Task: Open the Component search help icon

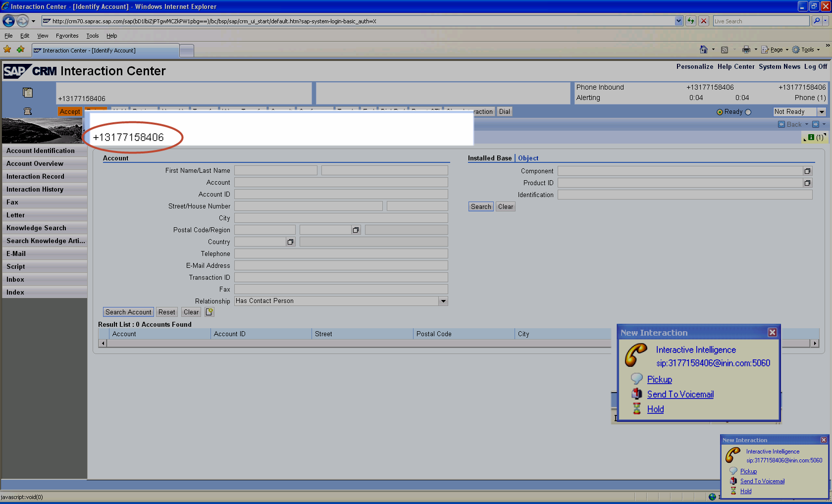Action: (x=808, y=170)
